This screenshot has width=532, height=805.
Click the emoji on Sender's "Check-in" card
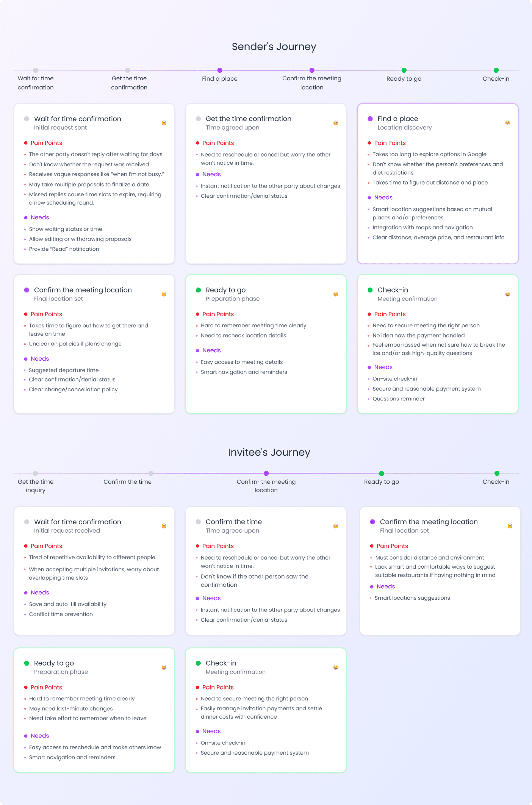tap(507, 294)
